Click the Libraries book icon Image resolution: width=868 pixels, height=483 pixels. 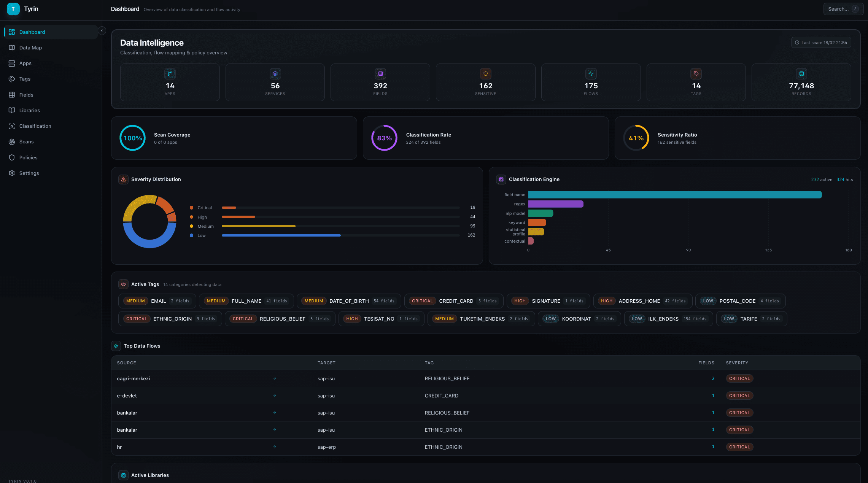point(12,110)
